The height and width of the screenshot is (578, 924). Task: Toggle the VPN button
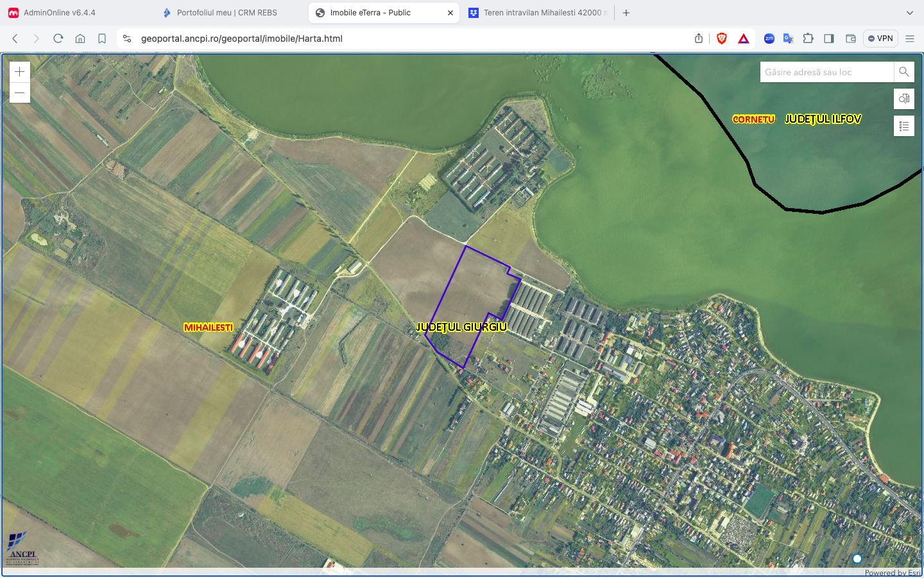tap(880, 39)
